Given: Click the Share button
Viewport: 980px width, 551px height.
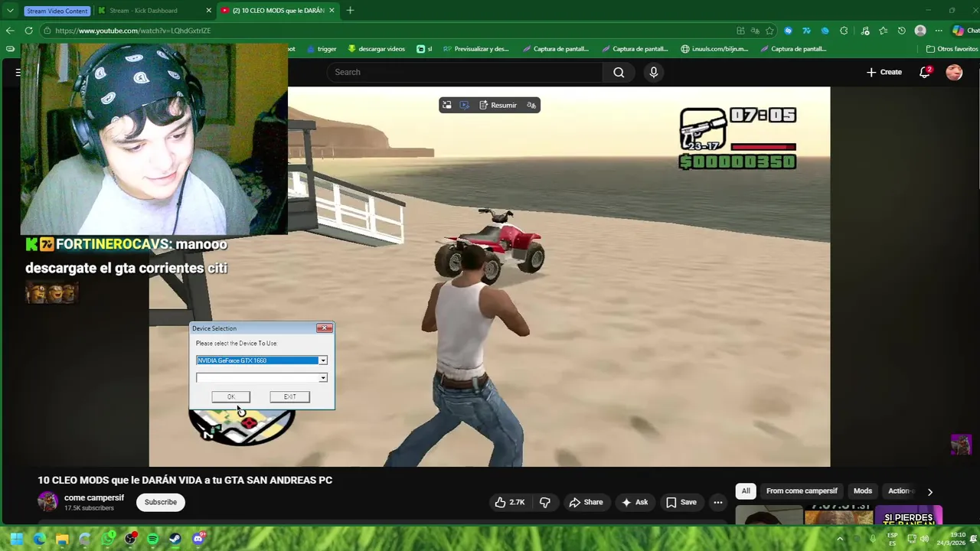Looking at the screenshot, I should tap(586, 502).
